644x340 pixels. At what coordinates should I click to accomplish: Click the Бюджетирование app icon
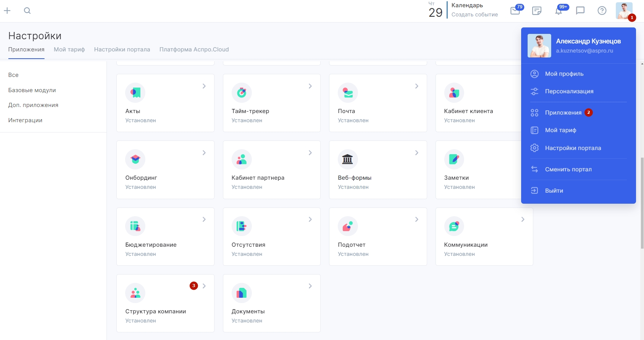point(135,226)
